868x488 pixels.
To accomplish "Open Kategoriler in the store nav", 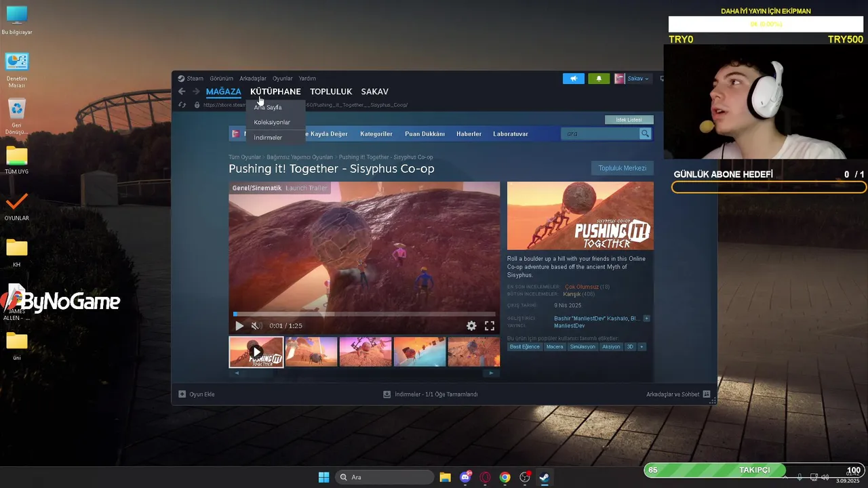I will coord(376,134).
